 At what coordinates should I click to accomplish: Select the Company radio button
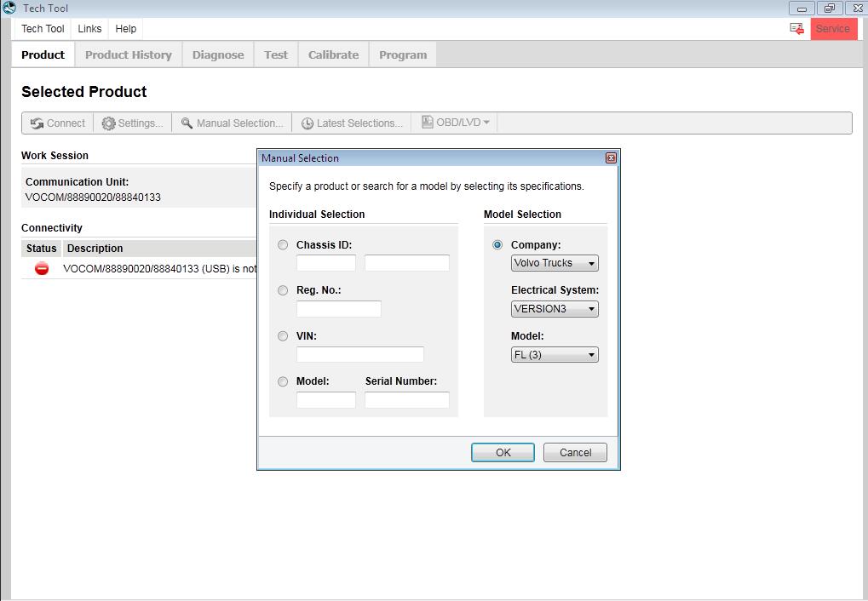coord(497,244)
